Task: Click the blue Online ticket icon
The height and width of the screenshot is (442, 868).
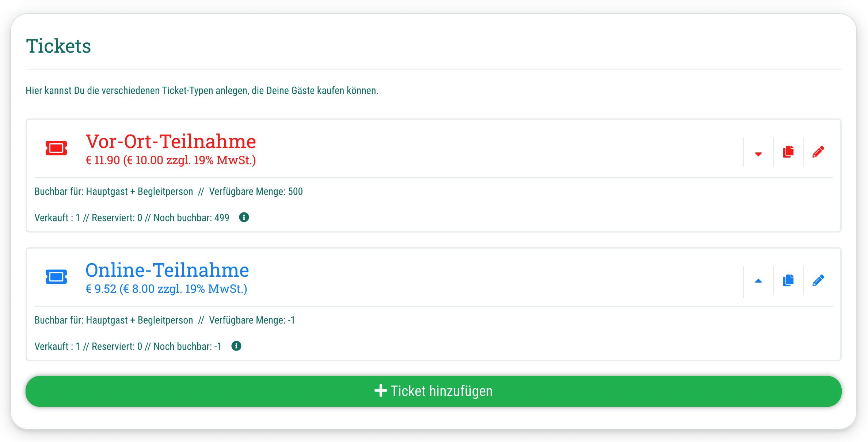Action: coord(56,277)
